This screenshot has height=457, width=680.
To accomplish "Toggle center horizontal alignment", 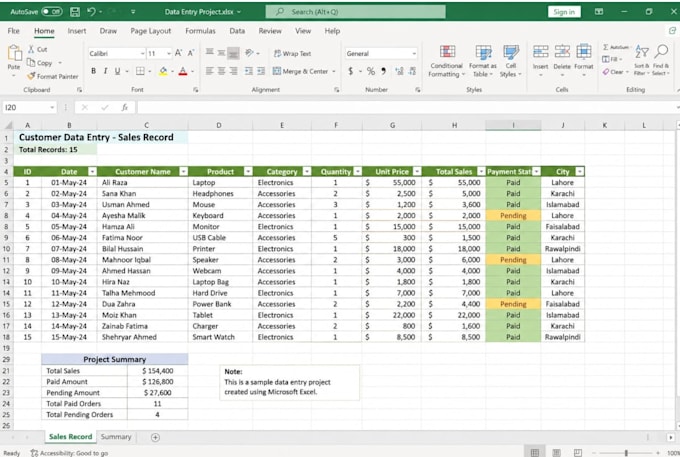I will pyautogui.click(x=221, y=71).
